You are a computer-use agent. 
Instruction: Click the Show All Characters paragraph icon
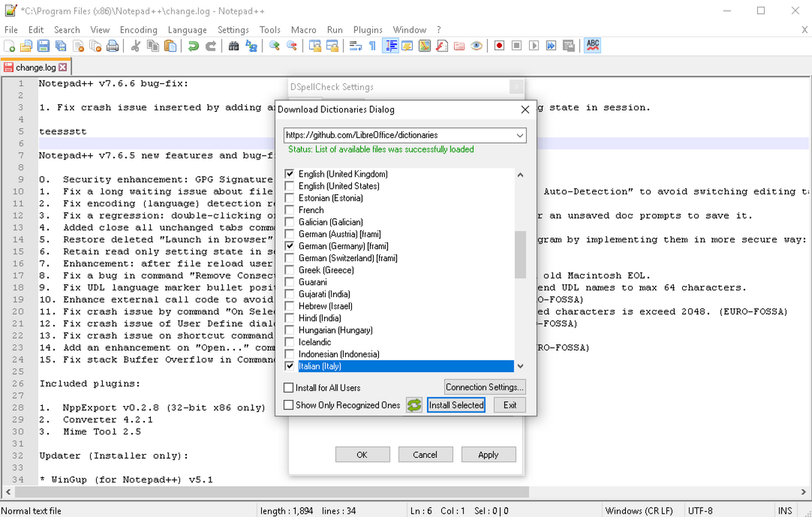pyautogui.click(x=371, y=45)
